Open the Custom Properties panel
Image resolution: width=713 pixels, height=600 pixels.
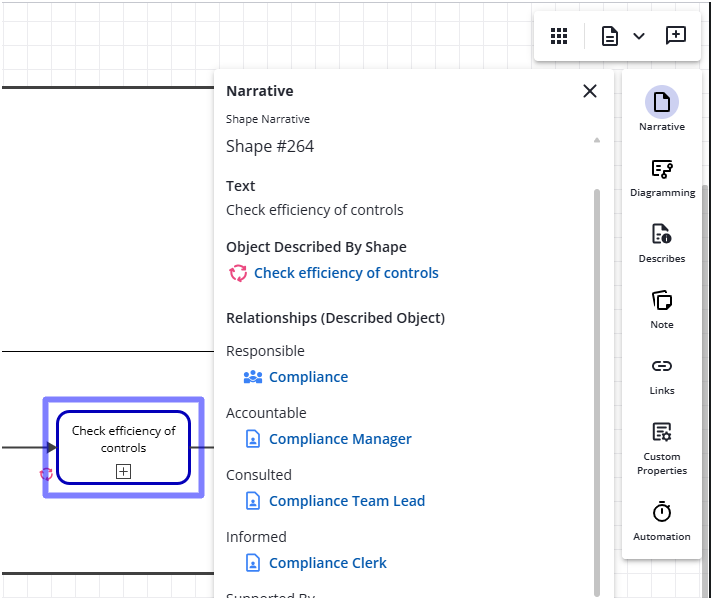[x=662, y=447]
